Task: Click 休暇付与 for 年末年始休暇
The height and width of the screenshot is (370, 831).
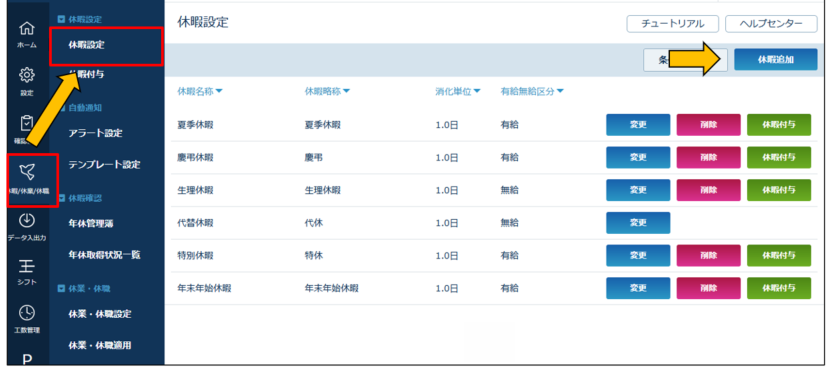Action: (779, 288)
